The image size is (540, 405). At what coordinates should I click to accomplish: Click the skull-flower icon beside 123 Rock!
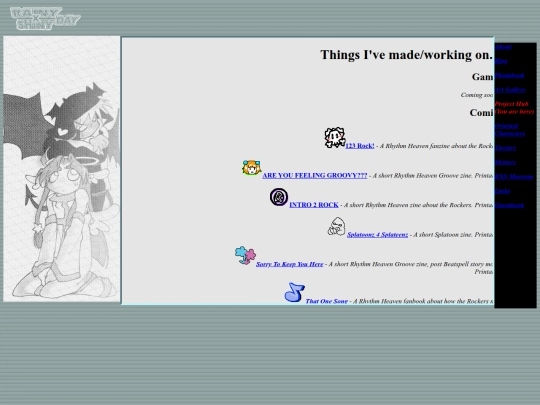click(x=335, y=138)
